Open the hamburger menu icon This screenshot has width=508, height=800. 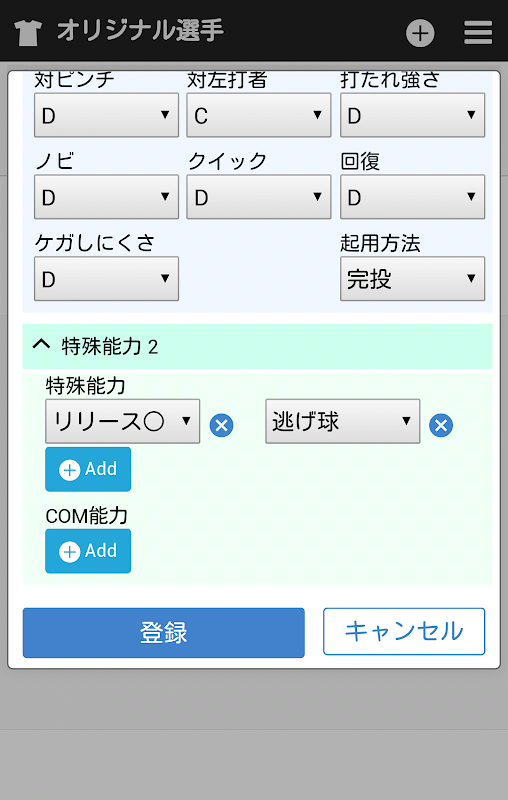pos(478,33)
